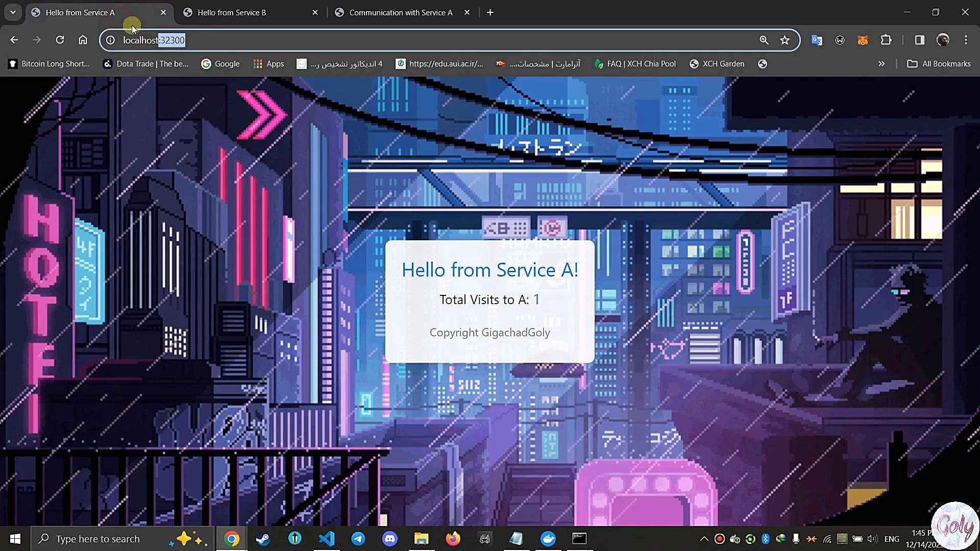This screenshot has width=980, height=551.
Task: Open the Google bookmark
Action: pos(220,64)
